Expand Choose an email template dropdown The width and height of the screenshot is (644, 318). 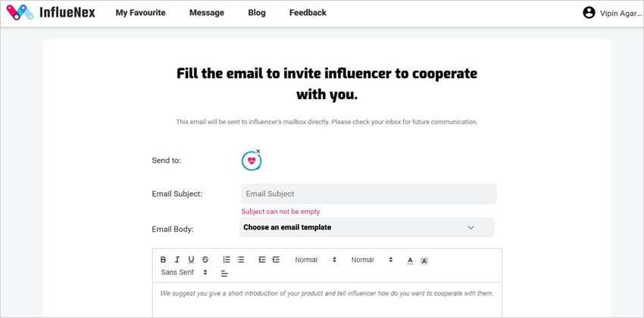[x=367, y=227]
